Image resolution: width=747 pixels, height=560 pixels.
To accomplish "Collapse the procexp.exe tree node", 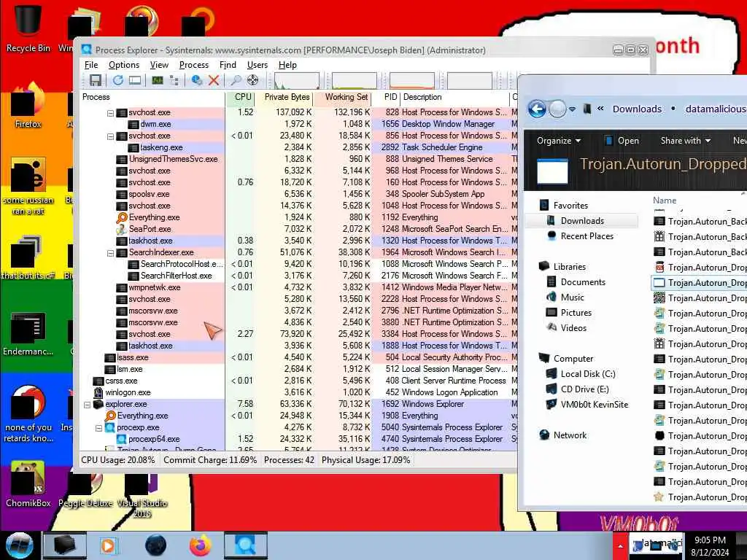I will click(98, 428).
